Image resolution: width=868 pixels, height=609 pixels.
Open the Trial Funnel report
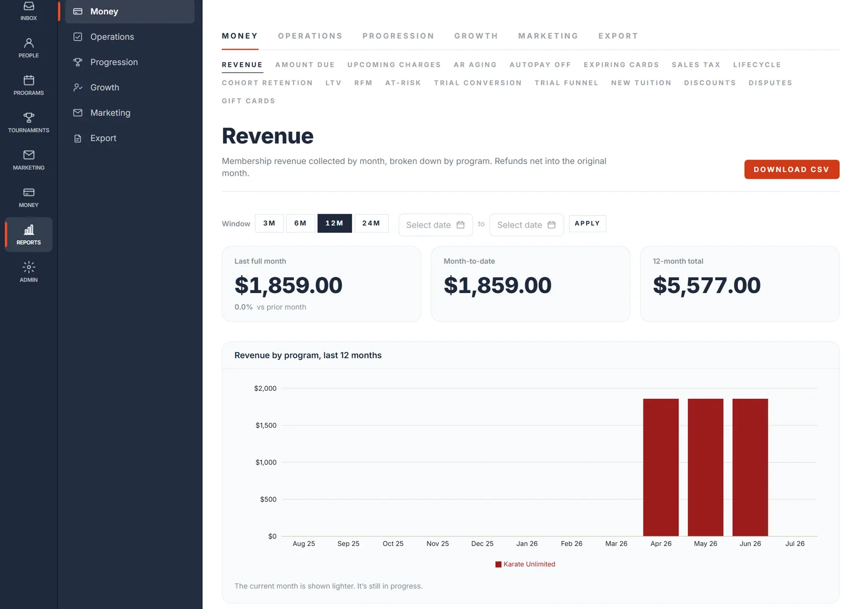point(566,83)
